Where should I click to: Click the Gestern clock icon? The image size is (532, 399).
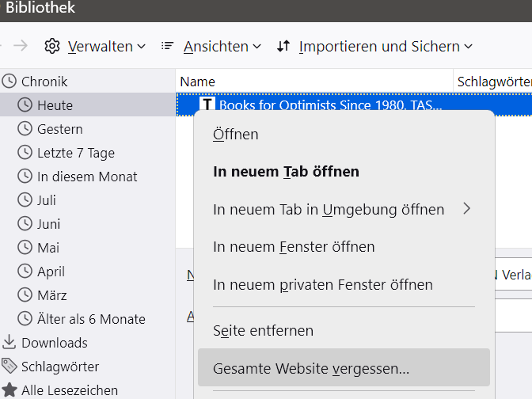click(25, 129)
